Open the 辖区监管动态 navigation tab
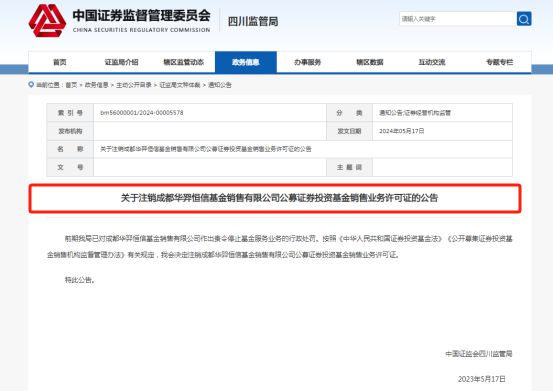The height and width of the screenshot is (391, 553). (184, 62)
